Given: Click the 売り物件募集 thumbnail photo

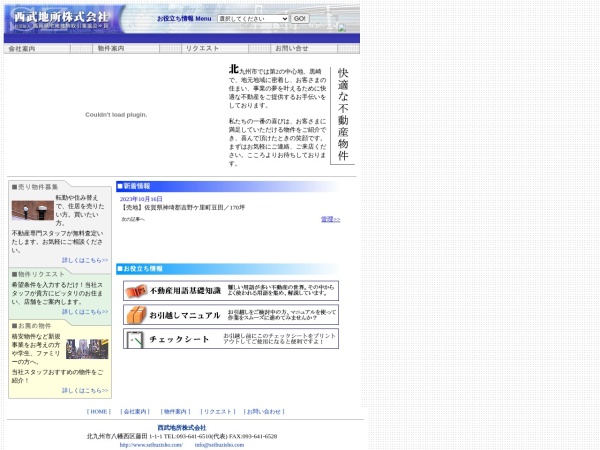Looking at the screenshot, I should [x=32, y=210].
